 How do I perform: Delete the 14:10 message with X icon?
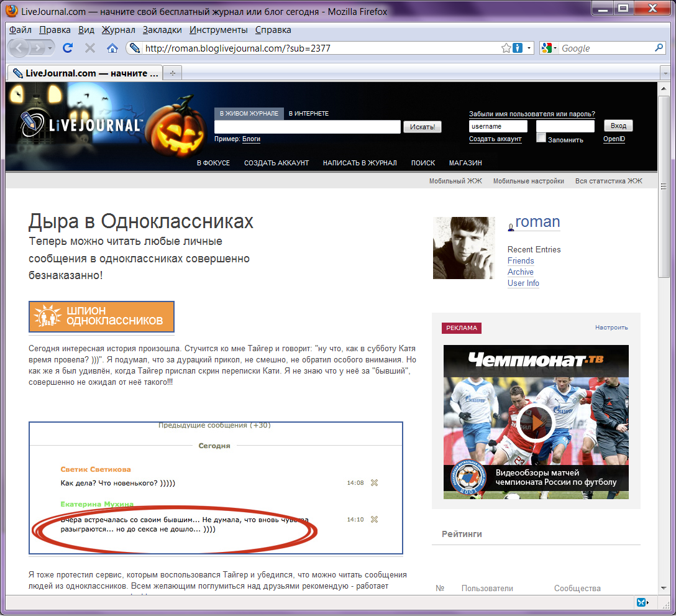(x=374, y=520)
